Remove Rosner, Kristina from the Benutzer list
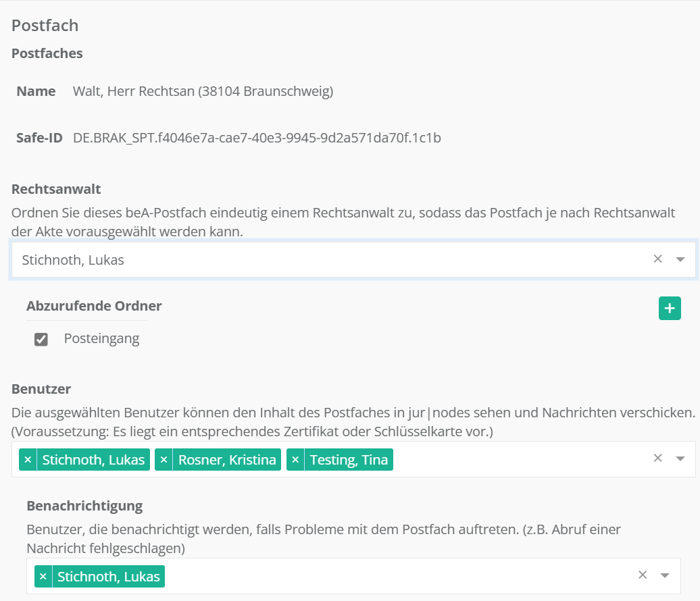Image resolution: width=700 pixels, height=601 pixels. pyautogui.click(x=164, y=460)
